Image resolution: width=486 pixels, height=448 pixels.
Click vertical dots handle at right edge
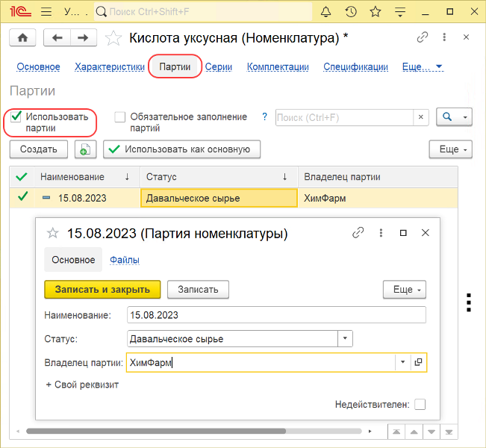click(469, 302)
